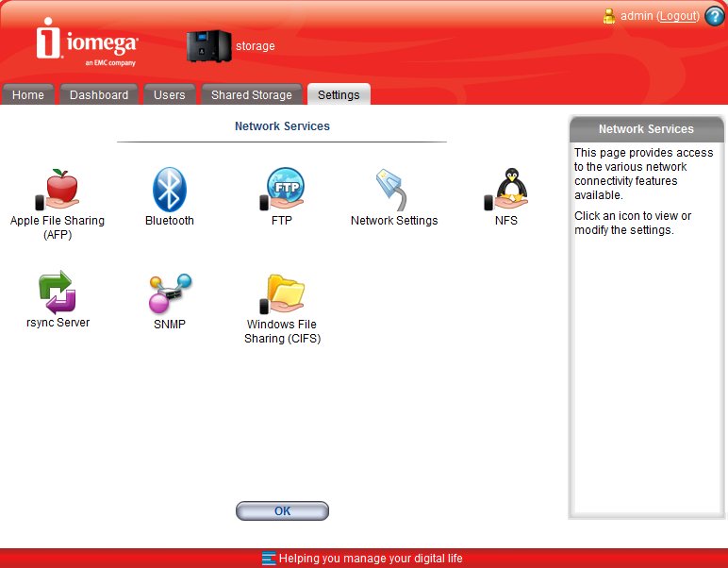The height and width of the screenshot is (568, 728).
Task: Click 'Windows File Sharing (CIFS)' label
Action: pos(282,331)
